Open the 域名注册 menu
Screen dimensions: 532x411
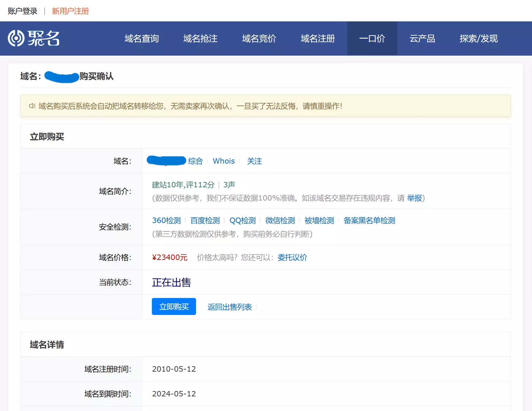tap(318, 39)
